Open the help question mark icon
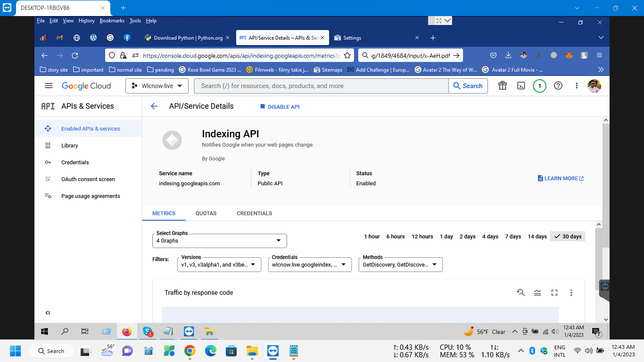644x362 pixels. (558, 86)
